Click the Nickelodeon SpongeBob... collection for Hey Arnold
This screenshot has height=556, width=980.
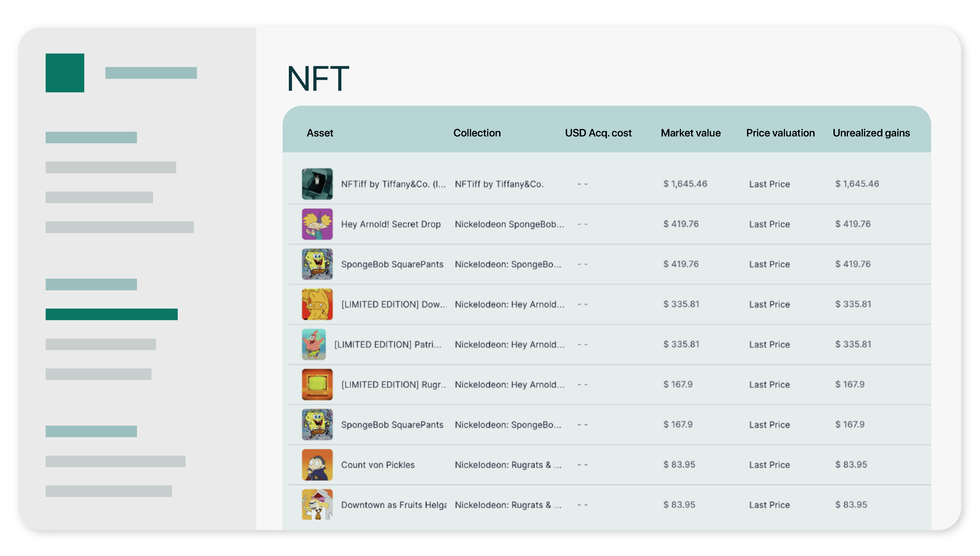(x=509, y=224)
